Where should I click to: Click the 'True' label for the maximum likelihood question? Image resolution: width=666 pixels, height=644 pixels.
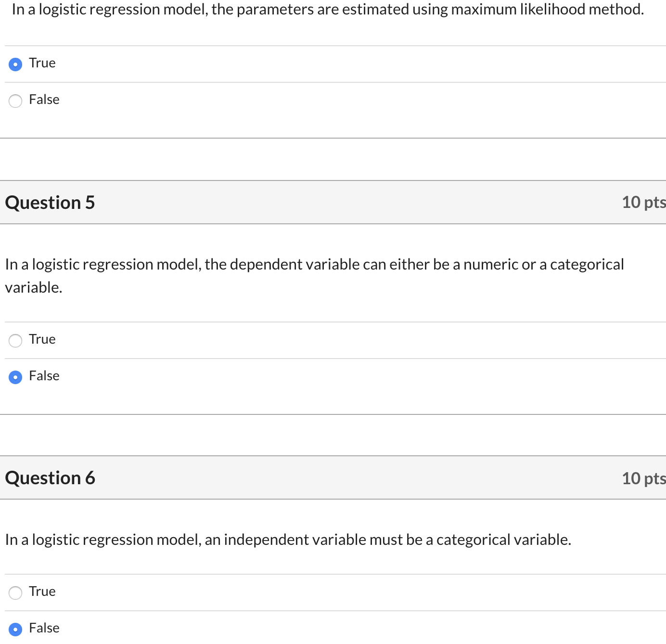coord(42,63)
